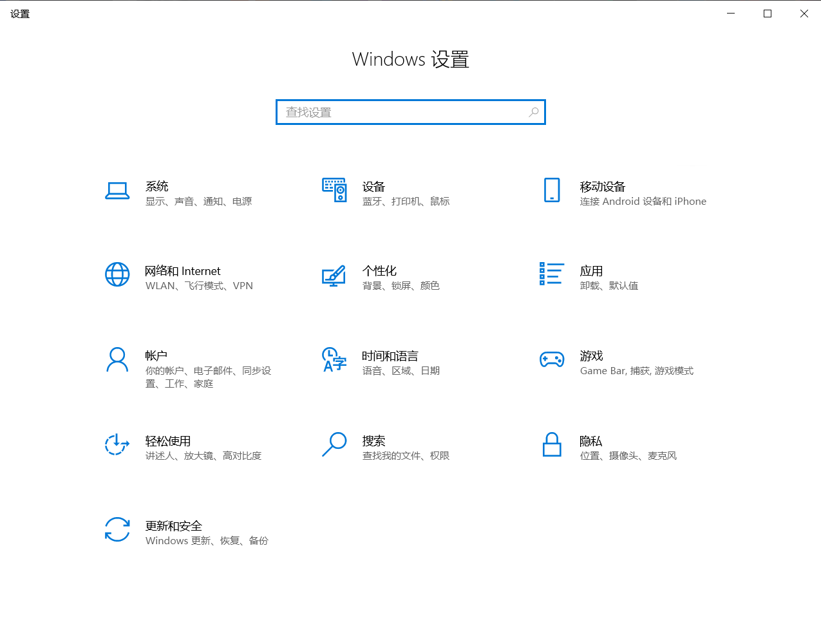Click the magnifier icon for 搜索 category
The height and width of the screenshot is (644, 821).
334,444
